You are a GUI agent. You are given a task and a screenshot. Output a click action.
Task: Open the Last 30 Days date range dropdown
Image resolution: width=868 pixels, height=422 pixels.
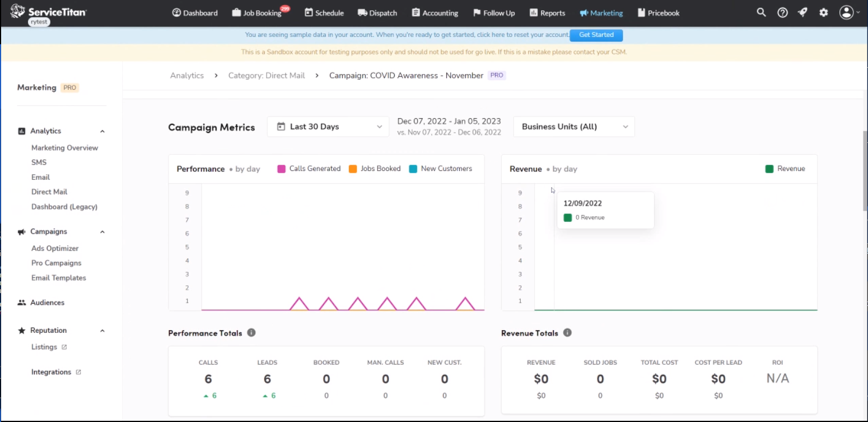click(328, 127)
